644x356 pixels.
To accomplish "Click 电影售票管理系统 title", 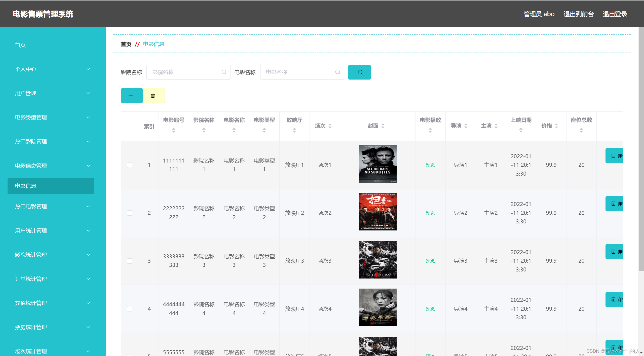I will 43,14.
